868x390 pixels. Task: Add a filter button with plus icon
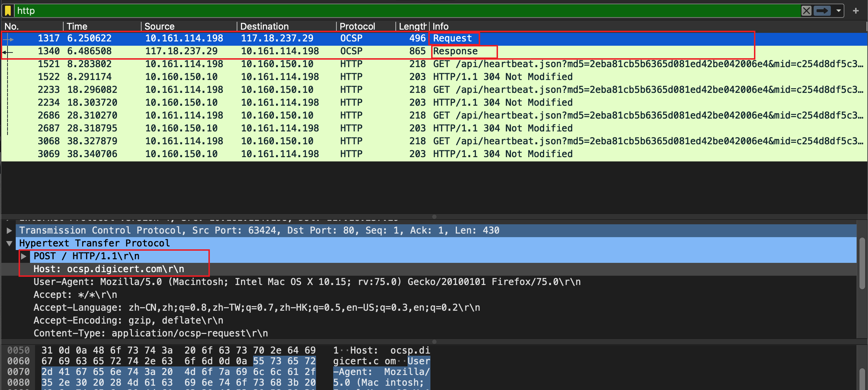(856, 11)
